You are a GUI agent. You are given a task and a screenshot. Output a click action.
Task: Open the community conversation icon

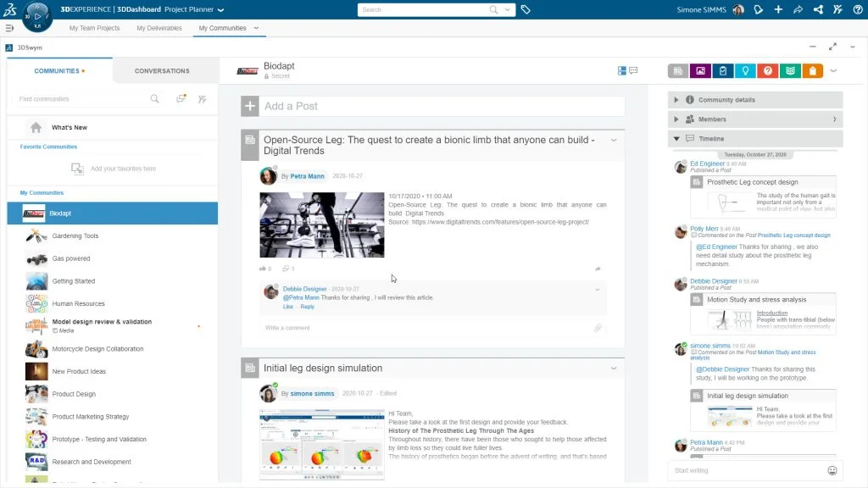coord(633,70)
